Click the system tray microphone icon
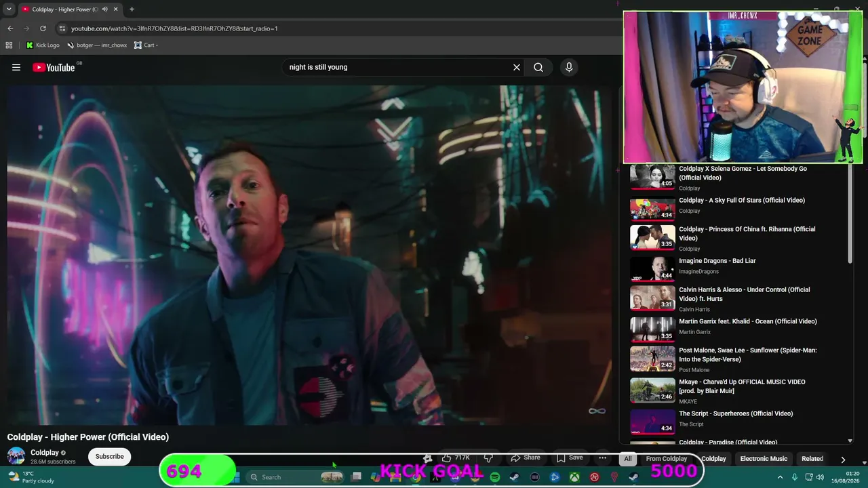 795,477
